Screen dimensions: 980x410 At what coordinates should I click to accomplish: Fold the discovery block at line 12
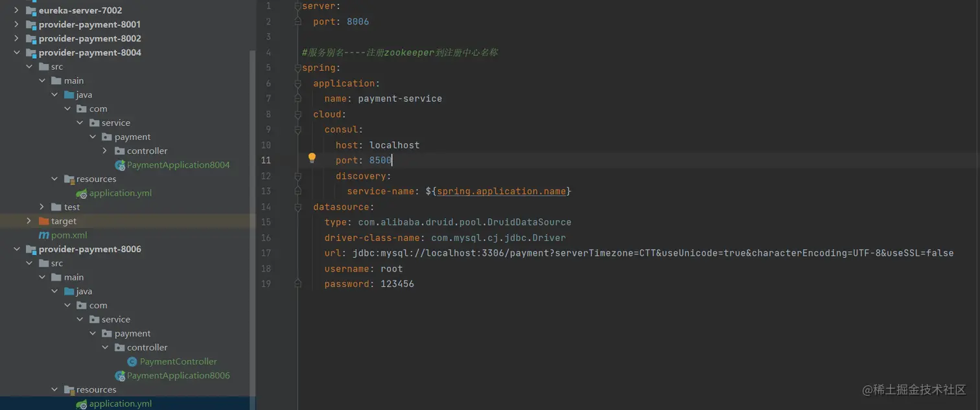pos(298,176)
